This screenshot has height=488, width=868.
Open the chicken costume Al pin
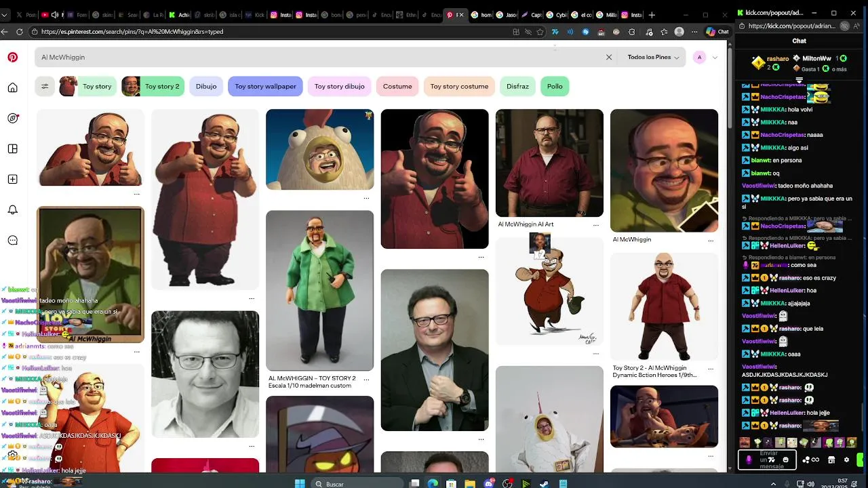pyautogui.click(x=319, y=149)
